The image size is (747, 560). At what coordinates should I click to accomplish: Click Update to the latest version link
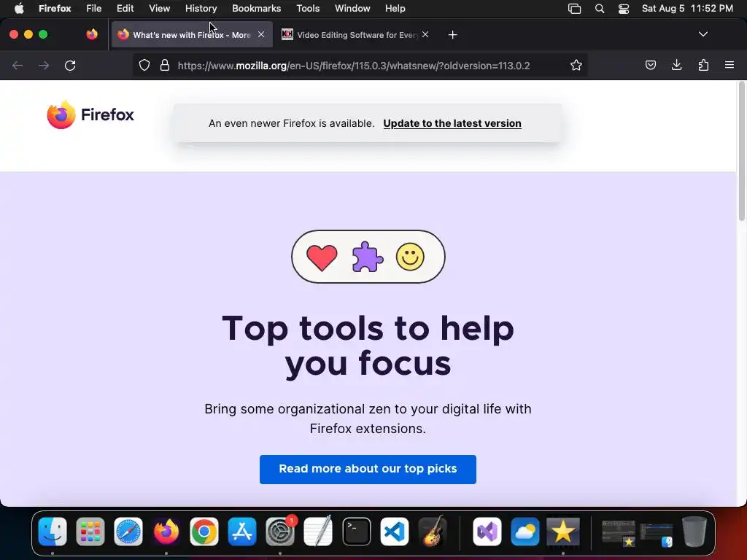[x=452, y=123]
